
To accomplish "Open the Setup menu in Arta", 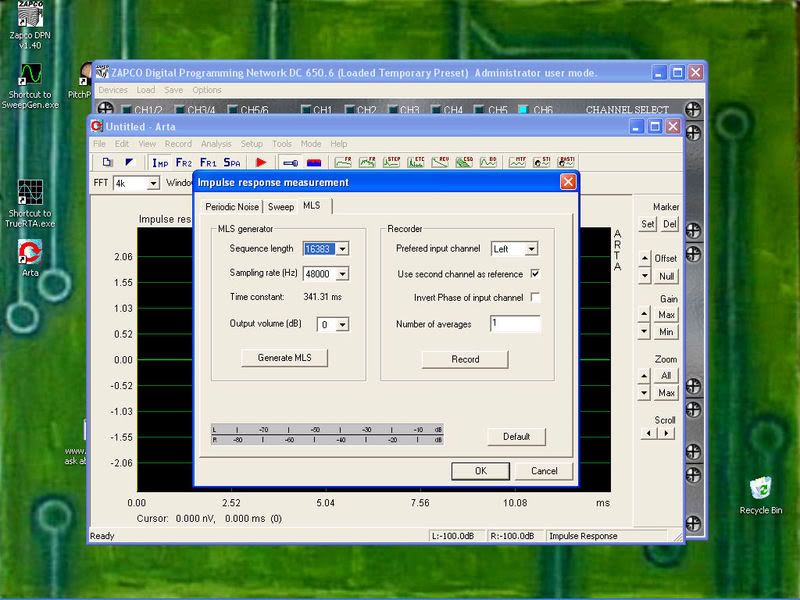I will 252,144.
